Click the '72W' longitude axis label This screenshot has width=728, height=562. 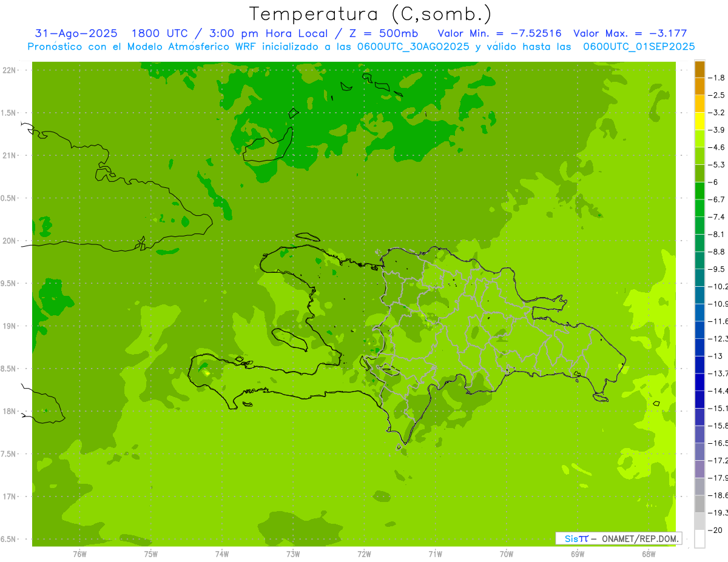[x=364, y=554]
